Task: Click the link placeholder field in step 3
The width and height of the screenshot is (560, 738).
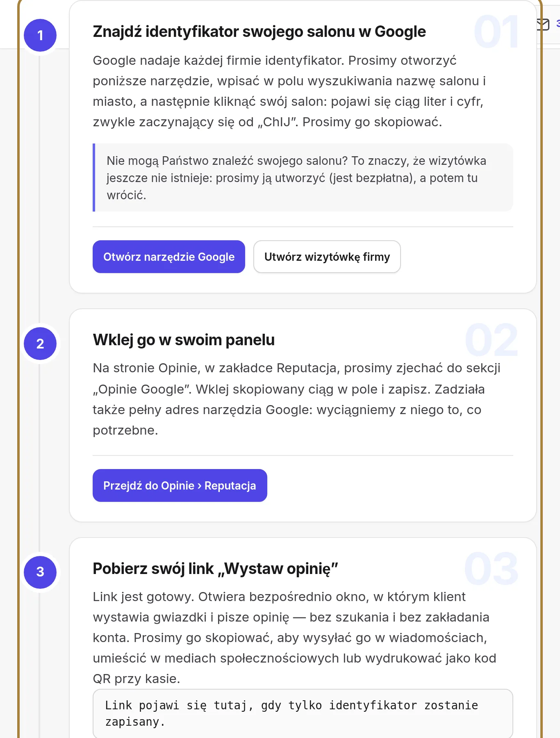Action: 303,713
